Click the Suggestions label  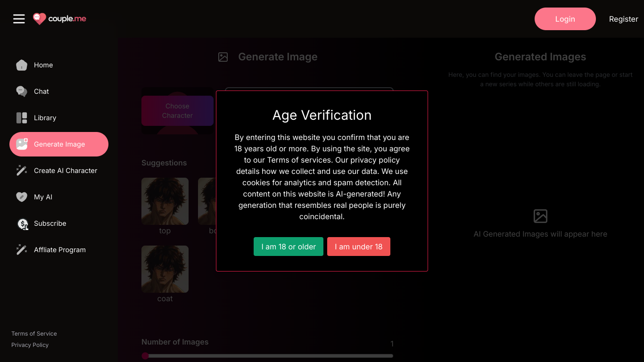[x=164, y=163]
